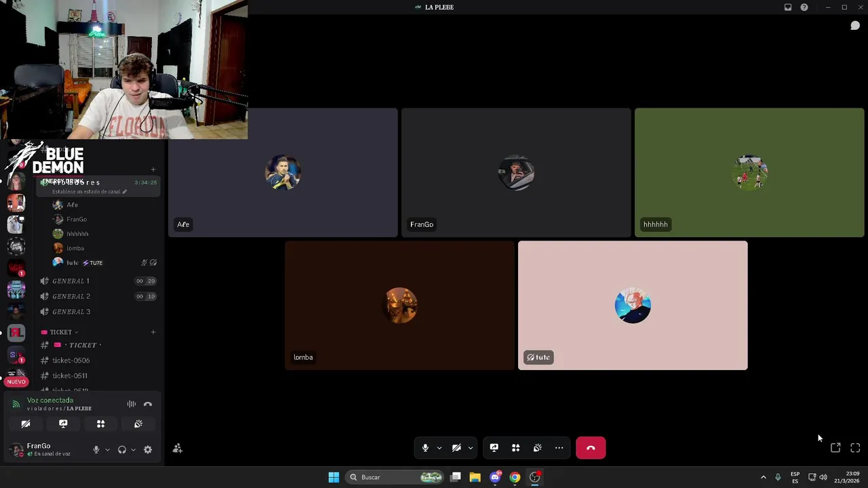Open more options (three dots) in call bar
This screenshot has width=868, height=488.
[x=559, y=448]
